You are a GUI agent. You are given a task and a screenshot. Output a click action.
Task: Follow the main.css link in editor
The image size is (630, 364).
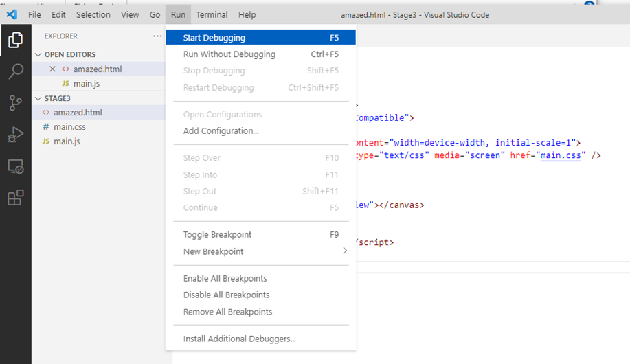(x=561, y=155)
